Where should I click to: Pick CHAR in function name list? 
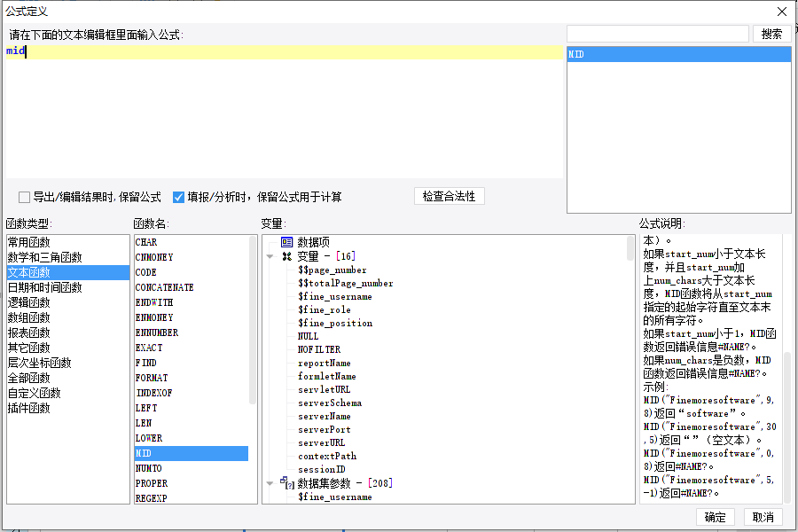pos(192,242)
